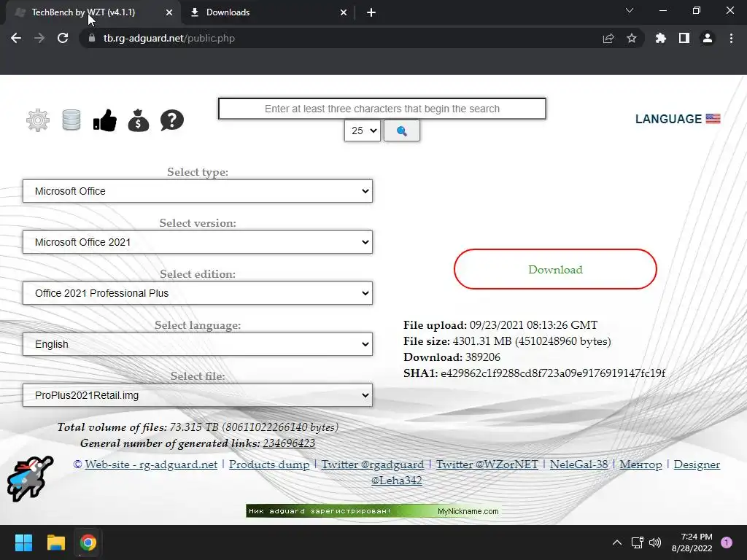This screenshot has height=560, width=747.
Task: Open the Designer link
Action: (x=697, y=464)
